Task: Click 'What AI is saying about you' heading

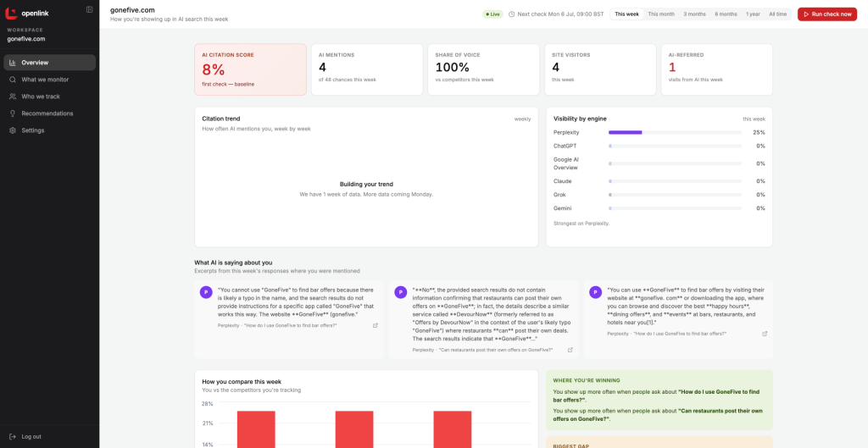Action: pos(233,263)
